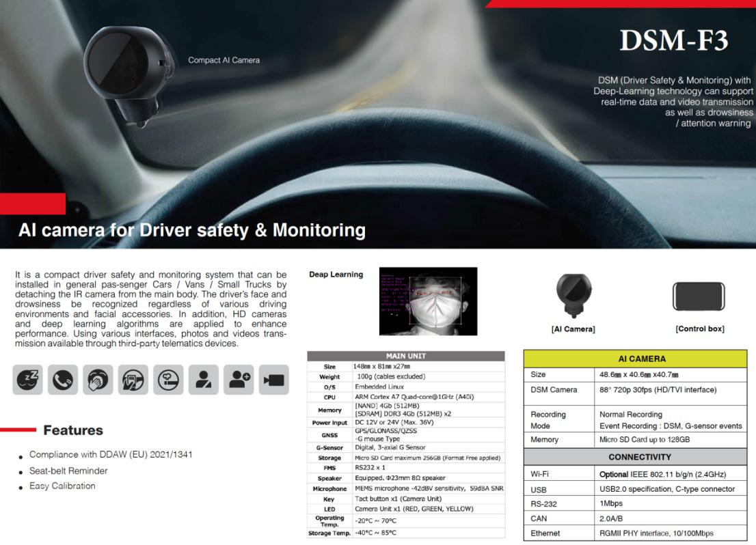Click the Features heading
The width and height of the screenshot is (756, 545).
[x=73, y=430]
